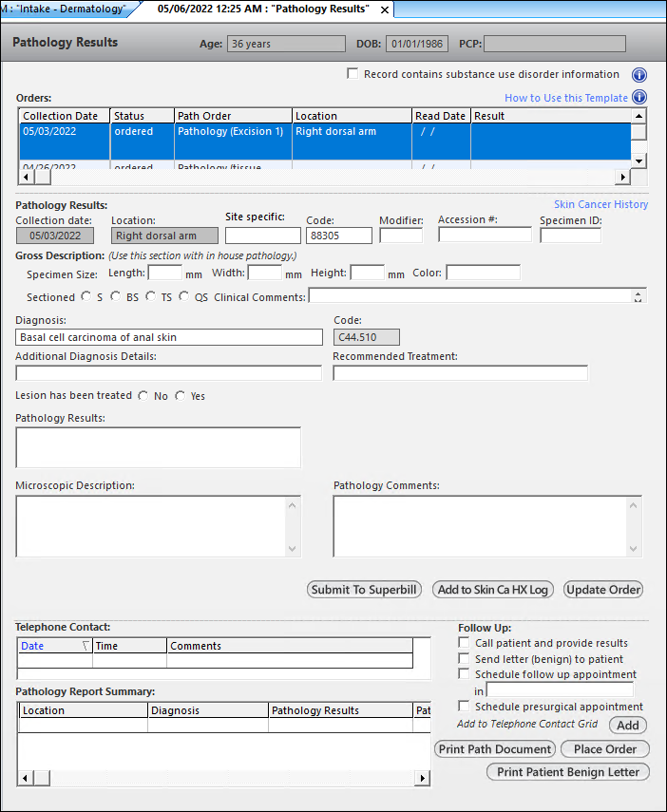Check Schedule presurgical appointment
This screenshot has width=667, height=812.
[464, 707]
